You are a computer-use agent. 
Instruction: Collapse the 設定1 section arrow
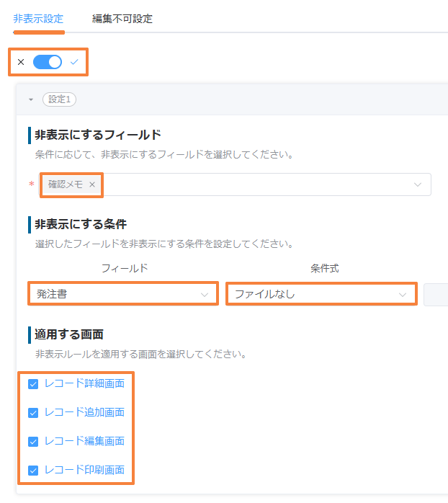[x=31, y=99]
